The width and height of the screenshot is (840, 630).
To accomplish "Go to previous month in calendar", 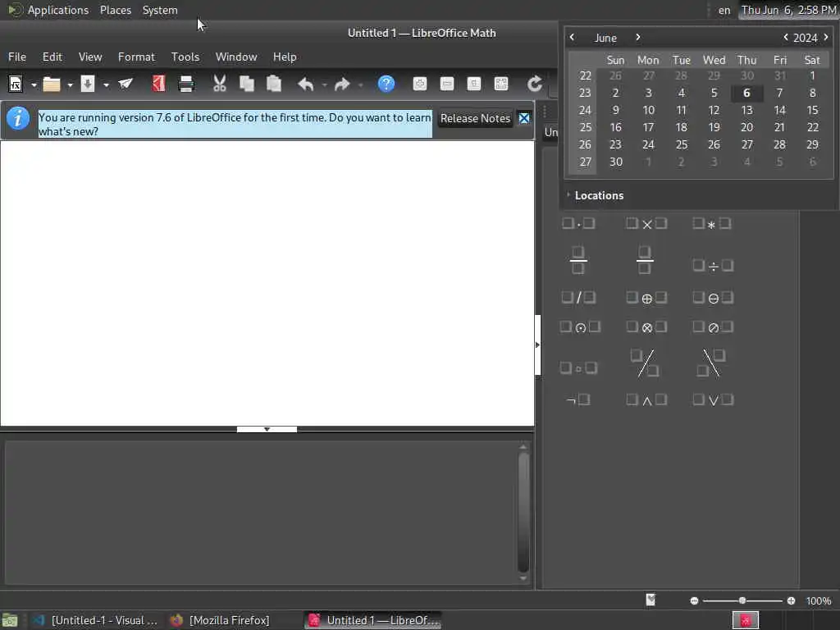I will [x=572, y=37].
